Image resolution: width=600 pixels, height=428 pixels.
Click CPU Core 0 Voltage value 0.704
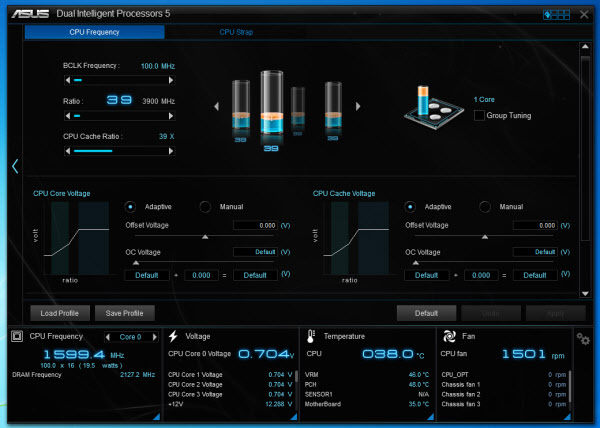click(266, 354)
